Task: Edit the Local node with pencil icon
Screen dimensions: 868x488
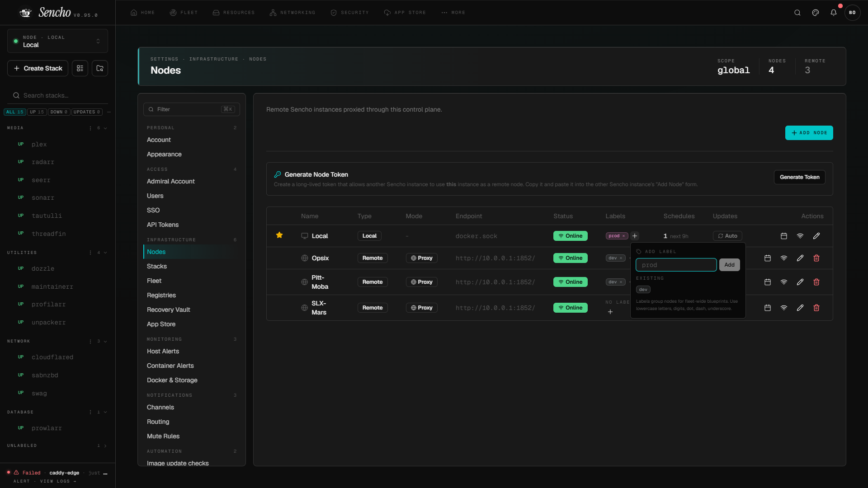Action: (x=816, y=236)
